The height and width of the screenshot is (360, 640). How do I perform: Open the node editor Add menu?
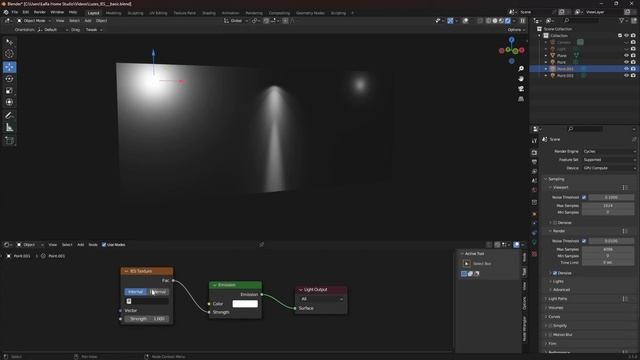click(80, 245)
